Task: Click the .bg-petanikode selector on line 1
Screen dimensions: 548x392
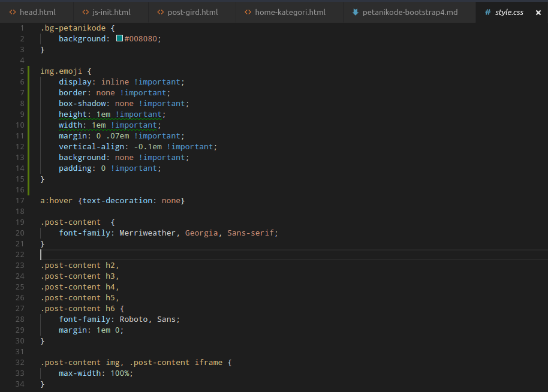Action: click(72, 28)
